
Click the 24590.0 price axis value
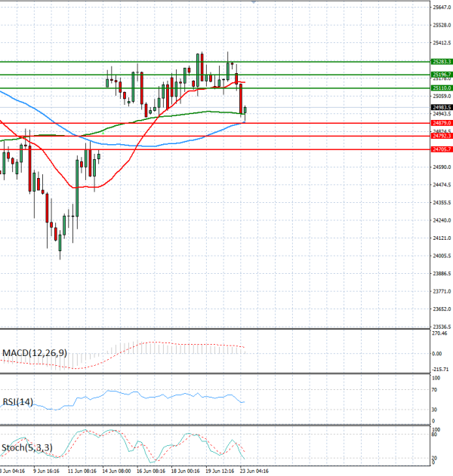point(442,167)
